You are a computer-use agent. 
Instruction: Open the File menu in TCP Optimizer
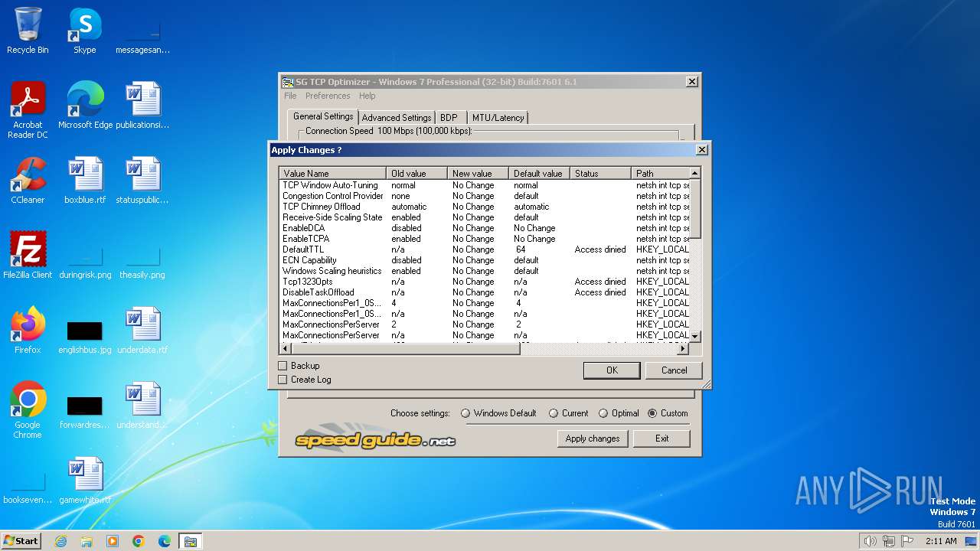290,96
